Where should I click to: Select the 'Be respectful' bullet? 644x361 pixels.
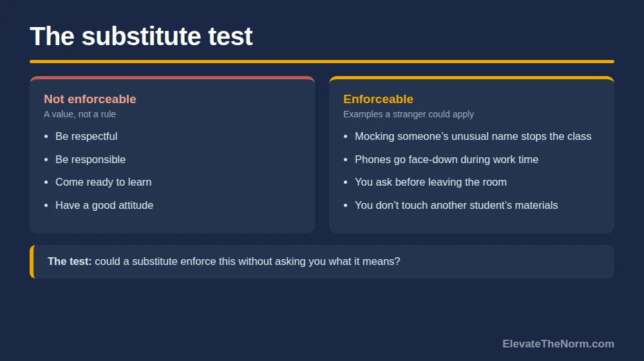point(86,137)
